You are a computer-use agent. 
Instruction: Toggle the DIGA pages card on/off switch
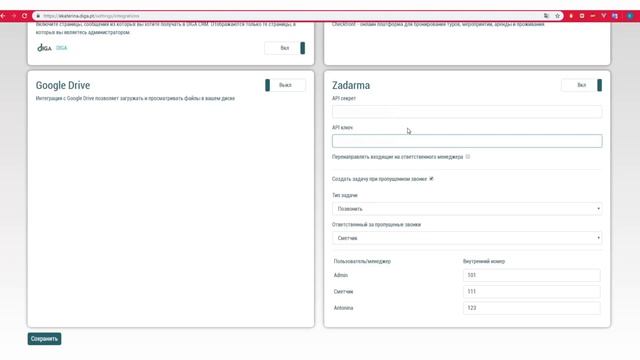(x=284, y=48)
